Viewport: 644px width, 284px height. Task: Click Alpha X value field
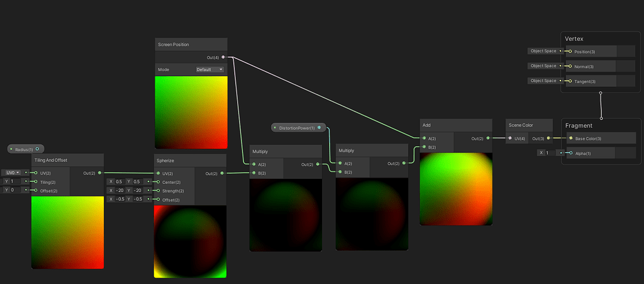tap(550, 152)
